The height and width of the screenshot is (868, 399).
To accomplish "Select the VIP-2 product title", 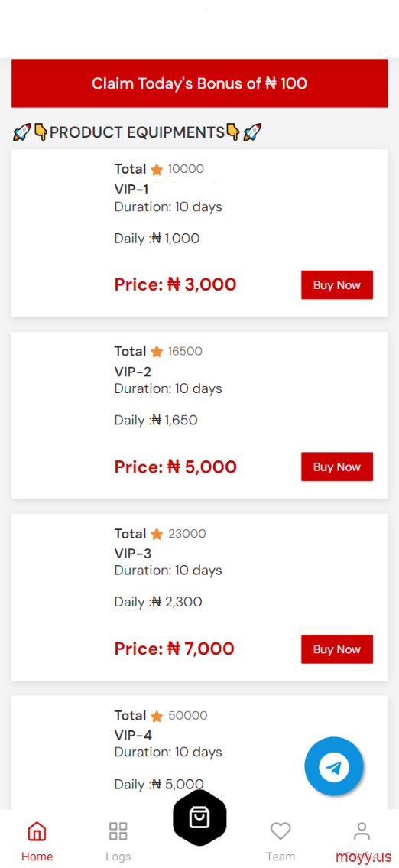I will point(133,372).
